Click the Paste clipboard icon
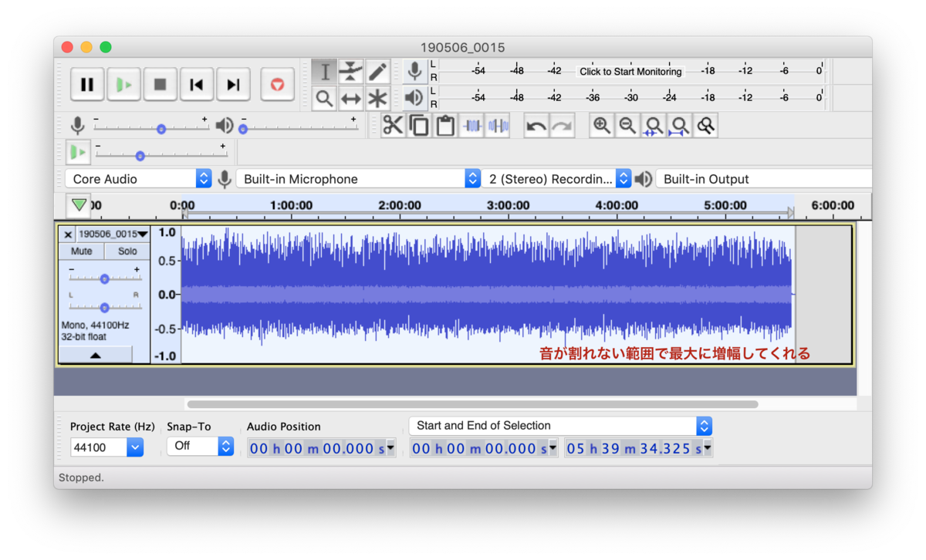 point(445,125)
